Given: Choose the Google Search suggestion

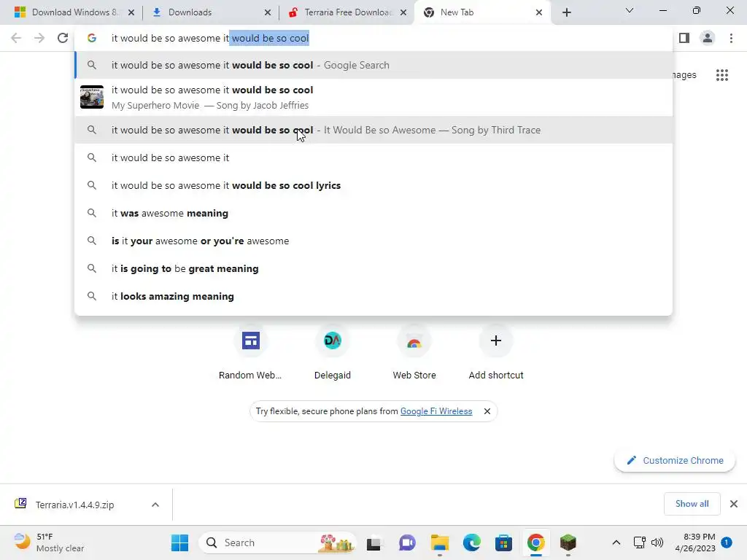Looking at the screenshot, I should 373,65.
